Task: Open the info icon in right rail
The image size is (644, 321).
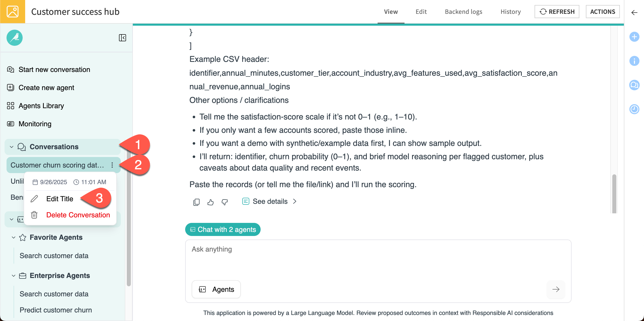Action: (x=634, y=61)
